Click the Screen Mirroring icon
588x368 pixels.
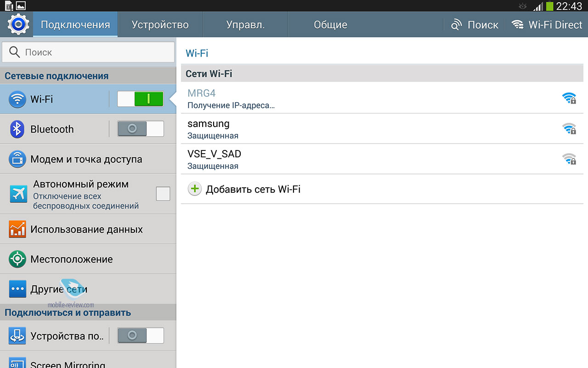pyautogui.click(x=17, y=363)
